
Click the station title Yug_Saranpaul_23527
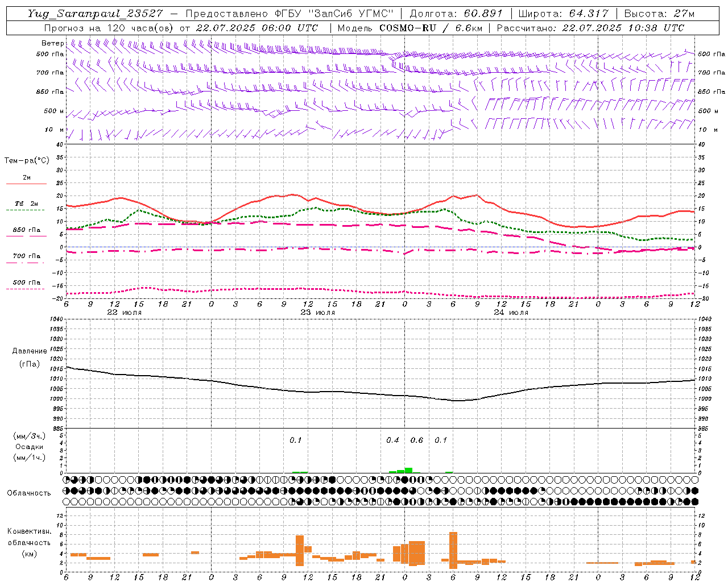pyautogui.click(x=95, y=14)
